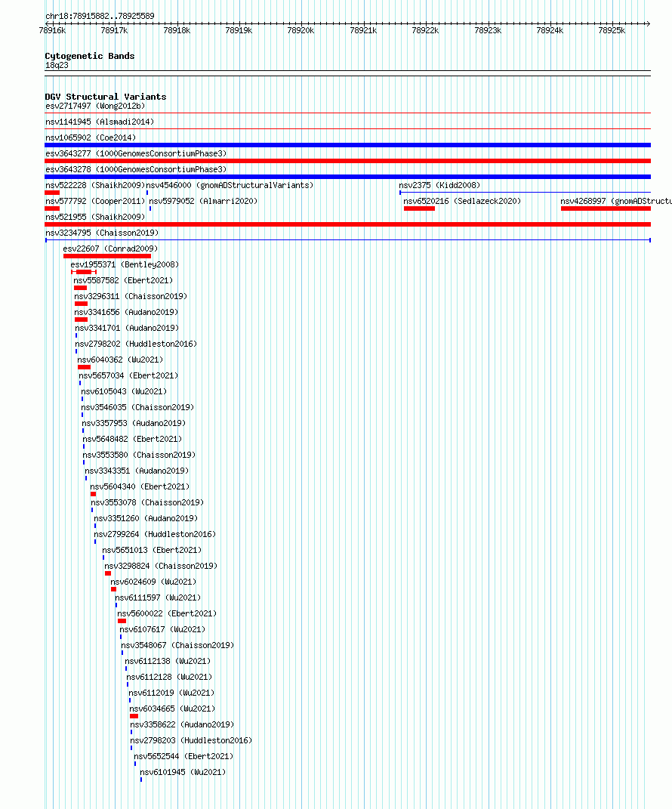Open esv22607 (Conrad2009) variant
The image size is (672, 809).
(x=110, y=249)
